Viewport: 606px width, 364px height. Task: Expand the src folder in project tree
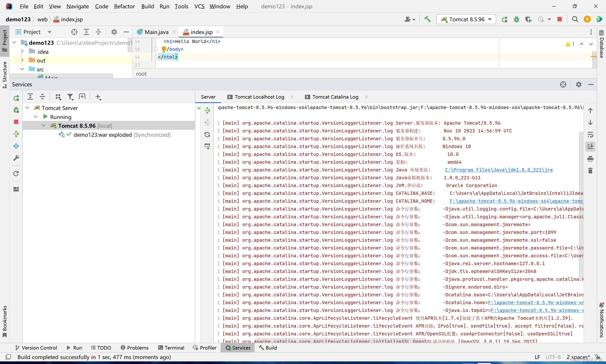tap(22, 69)
